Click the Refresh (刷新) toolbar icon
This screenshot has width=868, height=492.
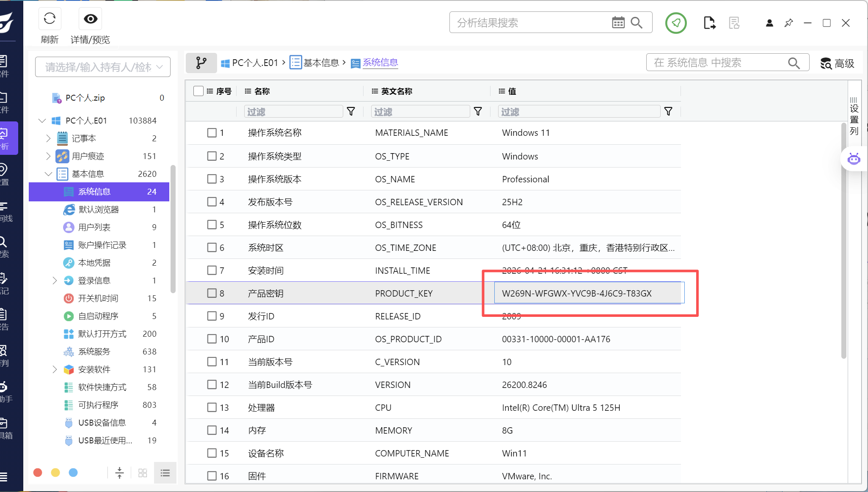[x=50, y=19]
